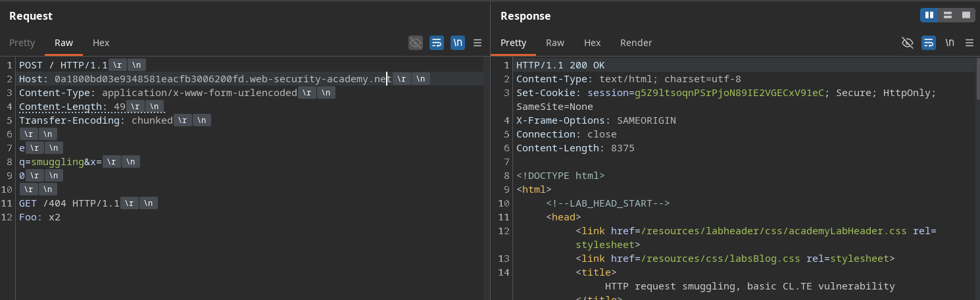
Task: Click the Host header line in request
Action: click(x=224, y=79)
